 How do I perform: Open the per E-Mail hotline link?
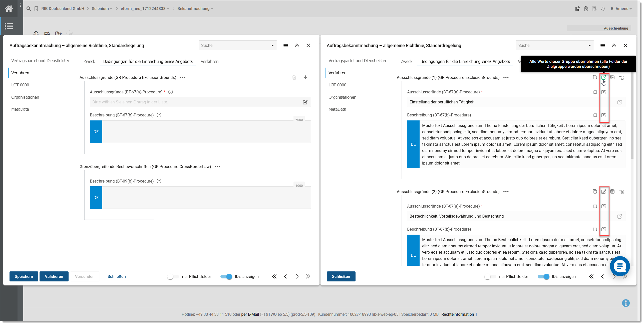pos(250,314)
